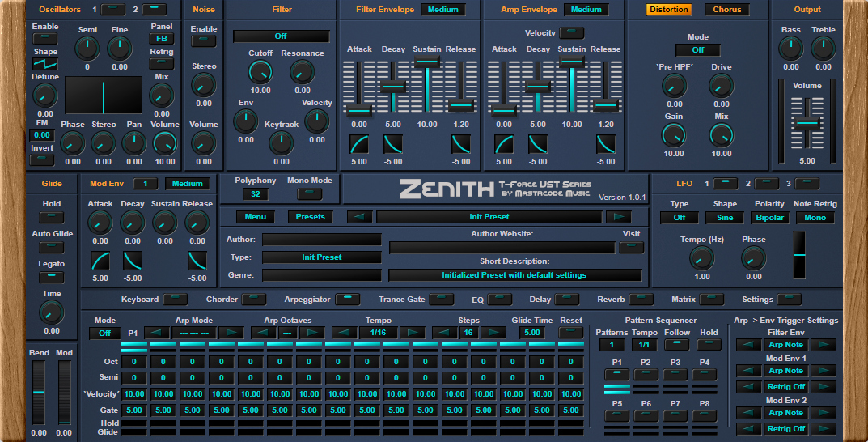This screenshot has height=442, width=868.
Task: Toggle the Auto Glide switch
Action: coord(52,246)
